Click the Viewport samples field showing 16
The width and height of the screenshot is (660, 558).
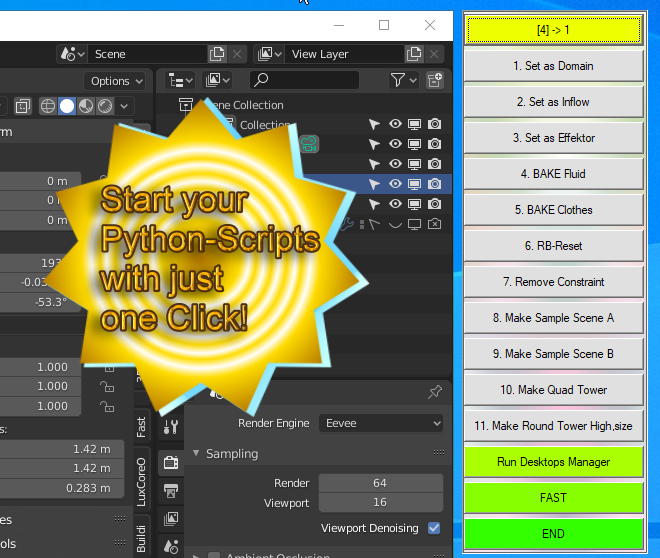pos(381,502)
